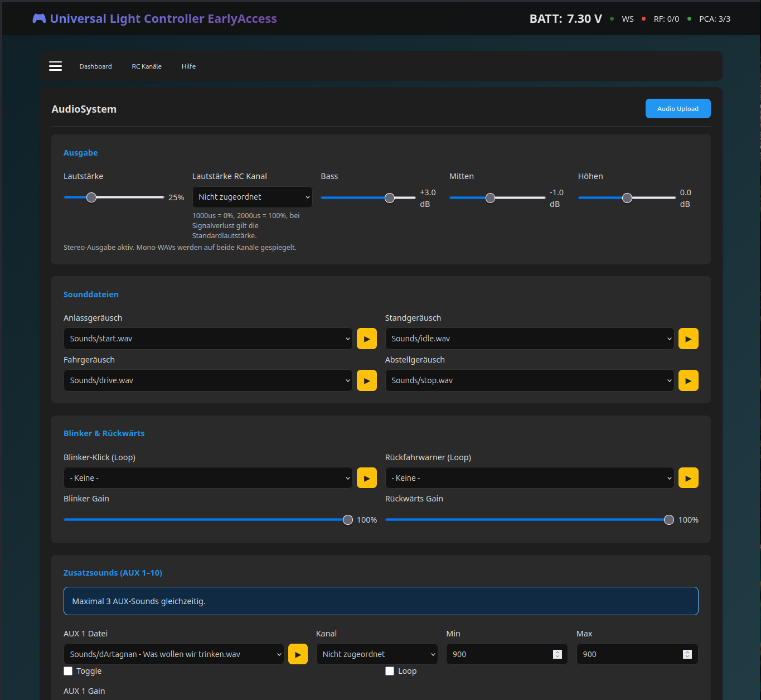The width and height of the screenshot is (761, 700).
Task: Play the Fahrgeräusch drive.wav sound
Action: (x=366, y=380)
